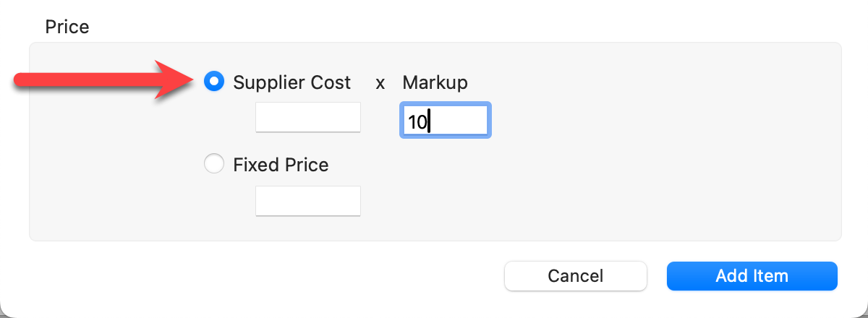Click the empty circle beside Fixed Price
This screenshot has height=318, width=868.
214,165
